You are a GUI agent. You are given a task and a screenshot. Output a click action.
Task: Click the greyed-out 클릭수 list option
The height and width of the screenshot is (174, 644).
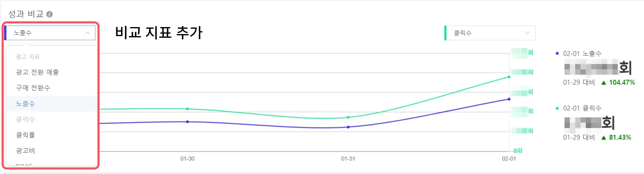tap(25, 119)
